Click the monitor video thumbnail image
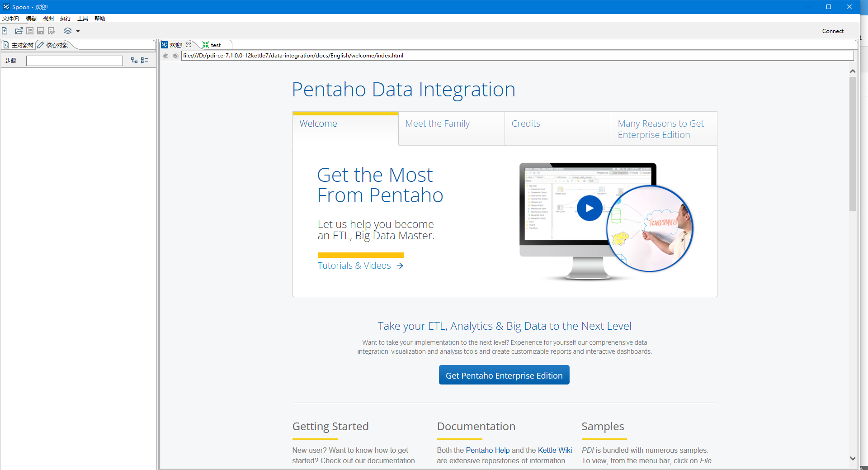The image size is (868, 470). (606, 221)
